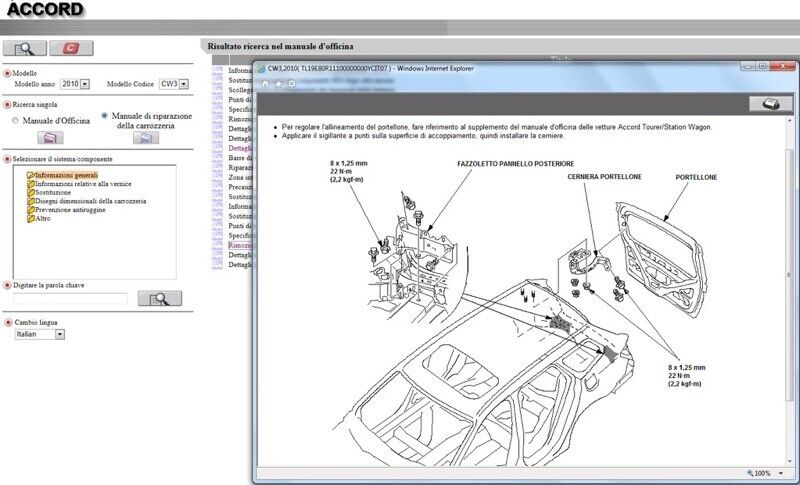Click Internet Explorer favorites star icon
Viewport: 800px width, 485px height.
pos(279,84)
